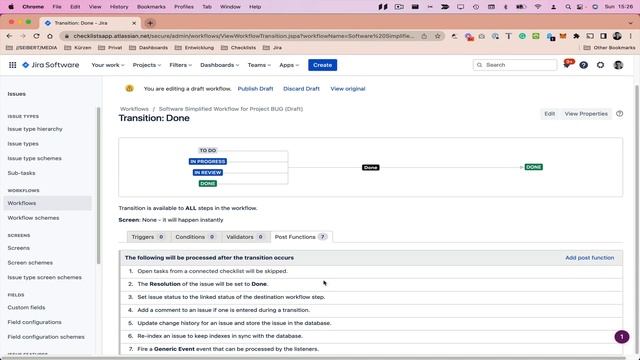This screenshot has height=360, width=640.
Task: Click the Add post function link
Action: click(x=589, y=258)
